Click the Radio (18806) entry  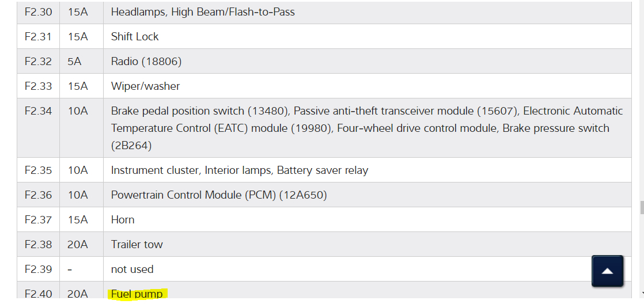coord(146,61)
